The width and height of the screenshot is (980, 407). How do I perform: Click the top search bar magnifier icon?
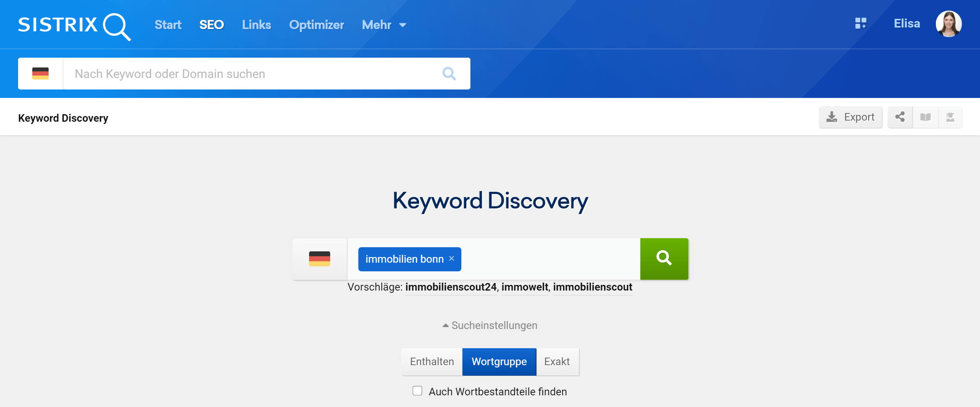coord(449,73)
